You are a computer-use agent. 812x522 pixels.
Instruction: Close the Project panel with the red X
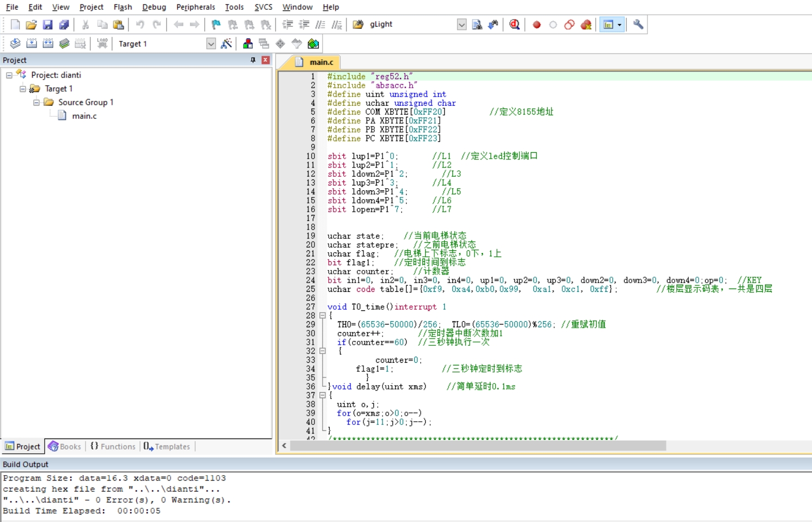point(266,60)
